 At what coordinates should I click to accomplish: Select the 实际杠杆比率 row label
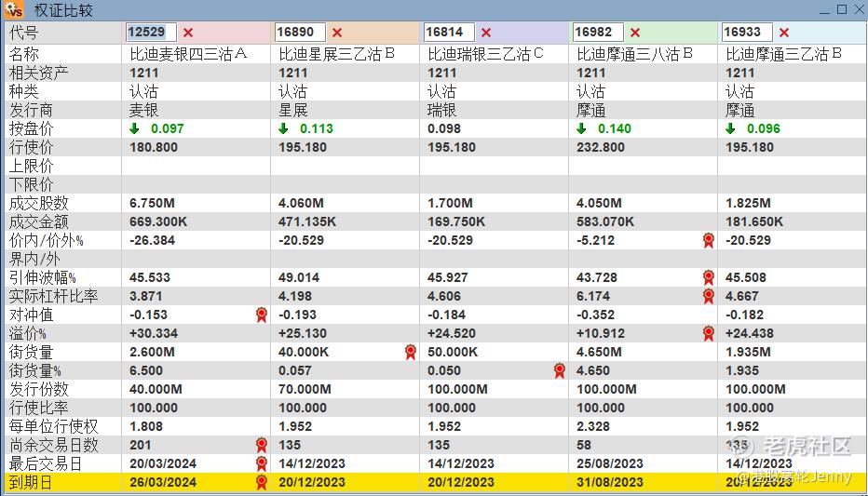coord(54,296)
